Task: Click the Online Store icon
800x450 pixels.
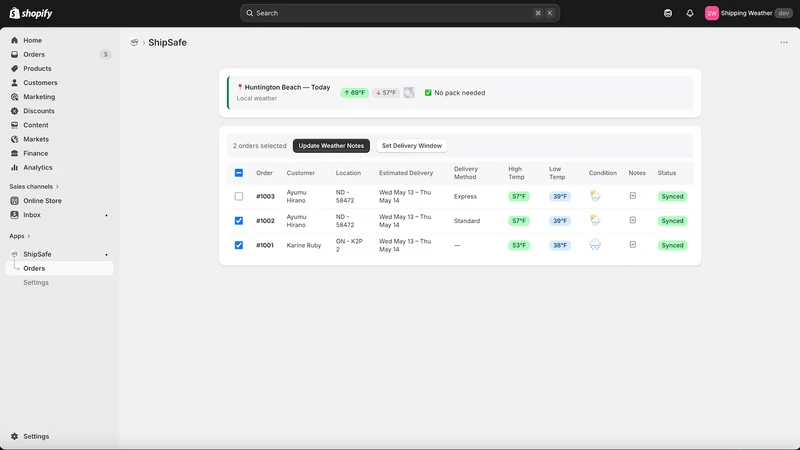Action: (x=14, y=201)
